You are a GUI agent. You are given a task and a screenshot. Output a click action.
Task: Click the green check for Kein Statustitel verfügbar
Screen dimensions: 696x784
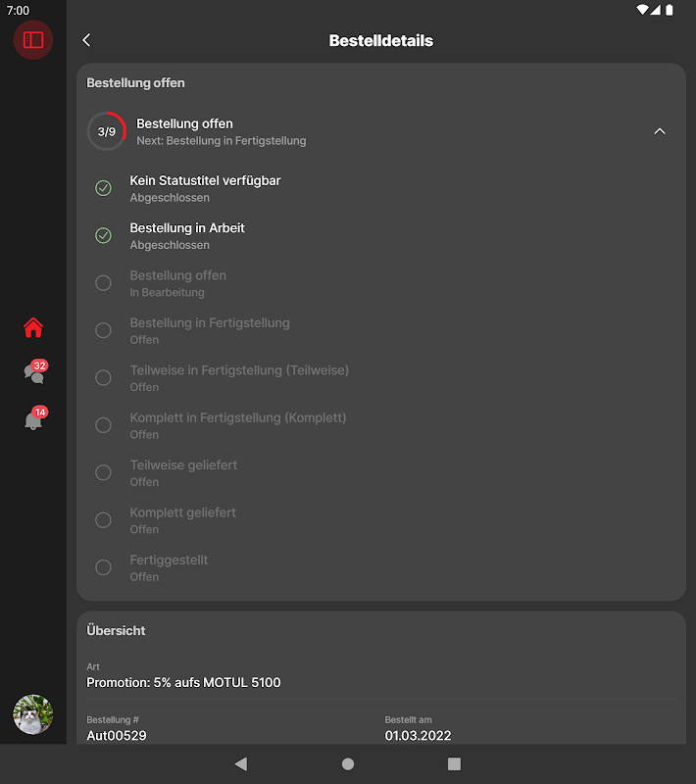[104, 188]
